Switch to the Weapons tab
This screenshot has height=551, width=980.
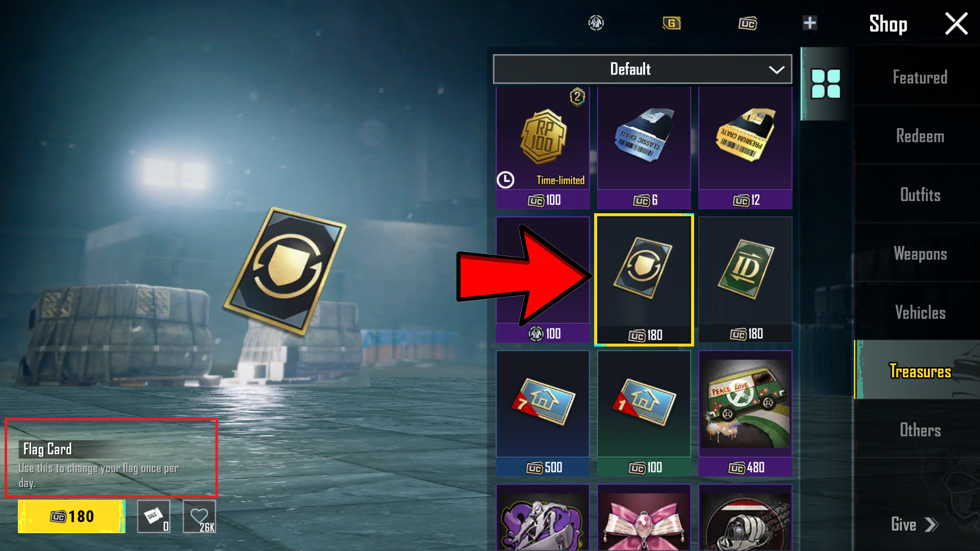point(920,254)
